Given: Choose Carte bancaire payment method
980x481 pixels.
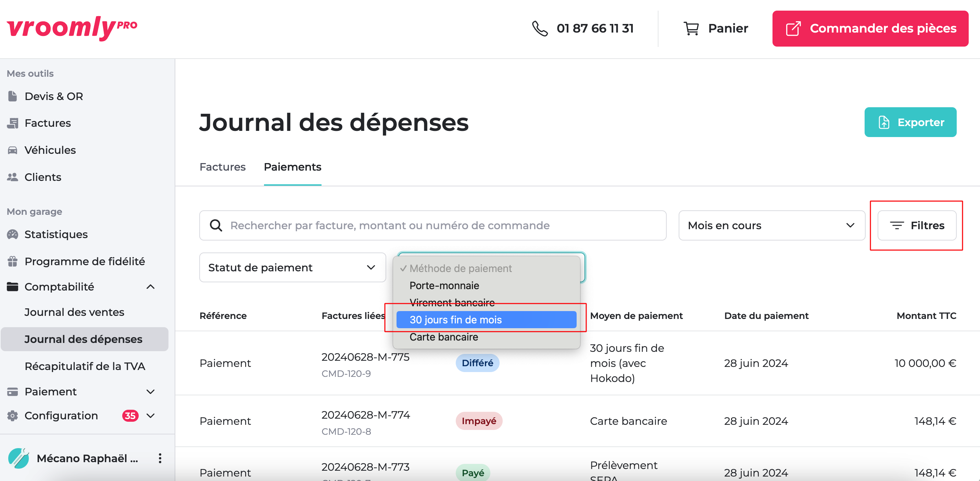Looking at the screenshot, I should click(443, 337).
